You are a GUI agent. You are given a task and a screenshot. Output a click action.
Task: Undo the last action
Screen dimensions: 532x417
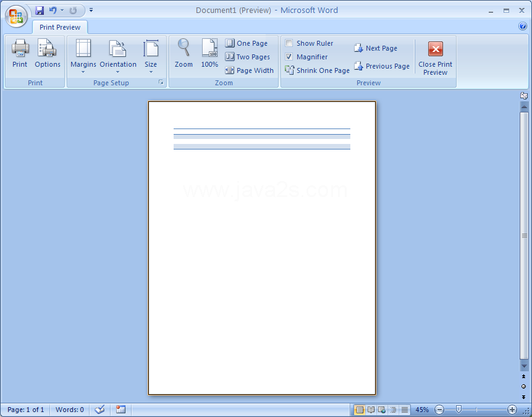(x=53, y=10)
